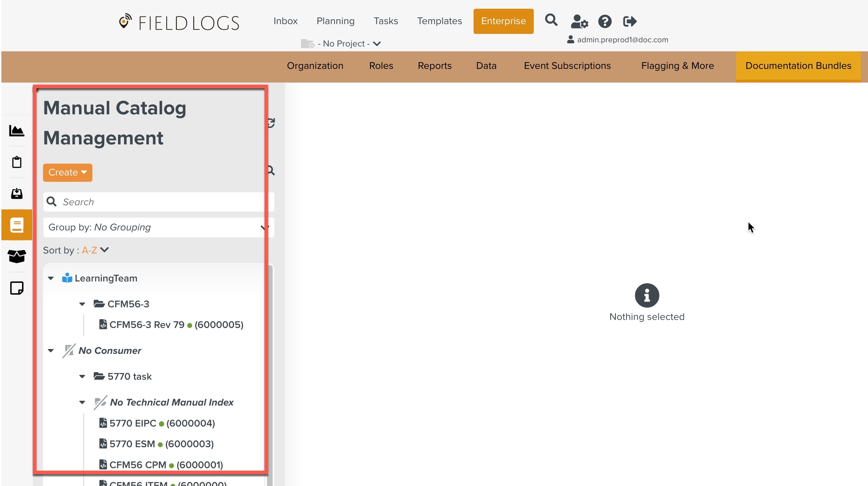
Task: Select CFM56 CPM (6000001) manual
Action: tap(166, 465)
